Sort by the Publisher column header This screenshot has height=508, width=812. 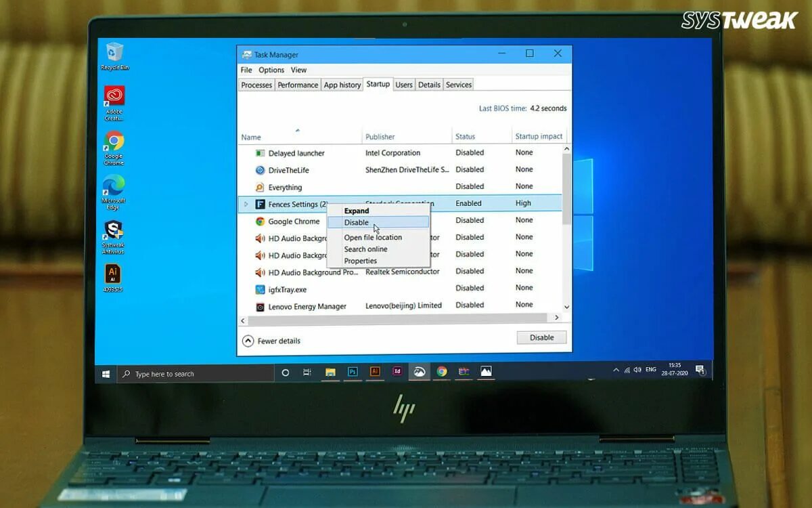407,135
